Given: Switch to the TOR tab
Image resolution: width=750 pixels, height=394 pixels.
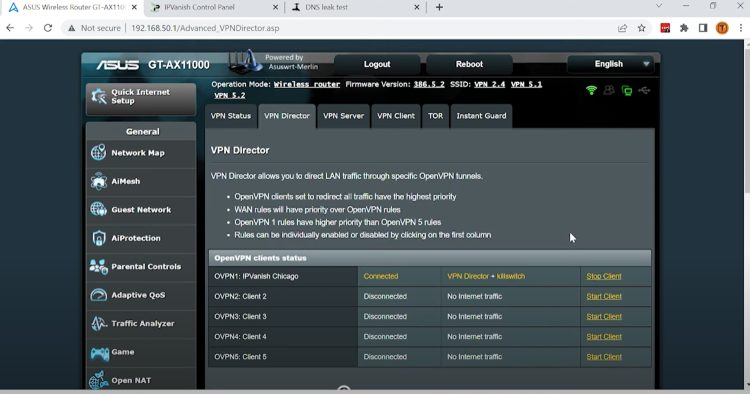Looking at the screenshot, I should point(435,116).
